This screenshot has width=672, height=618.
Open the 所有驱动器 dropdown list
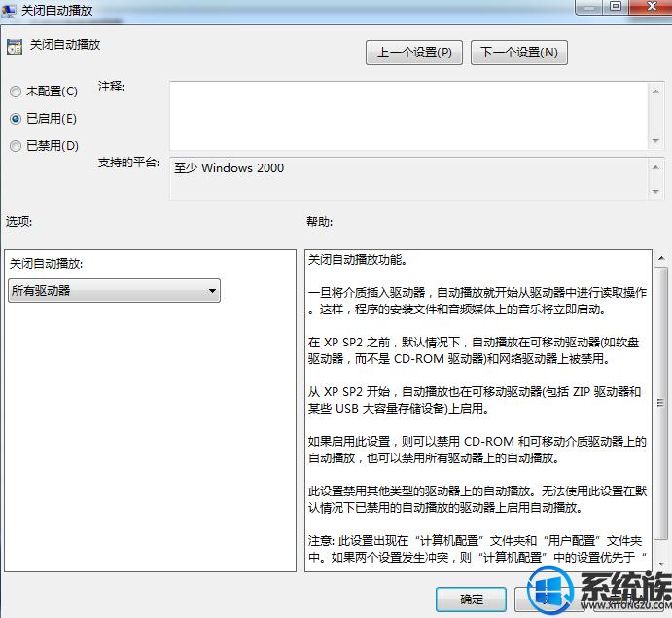pos(114,290)
